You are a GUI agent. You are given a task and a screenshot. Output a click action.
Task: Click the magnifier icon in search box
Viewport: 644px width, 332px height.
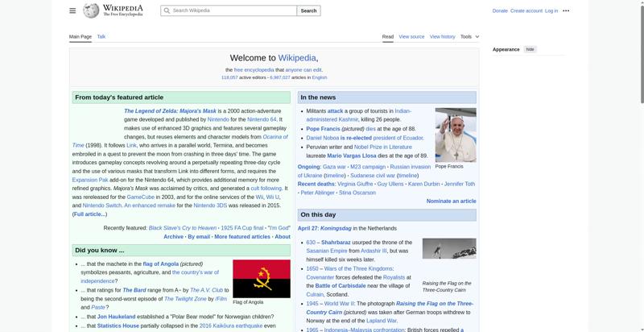click(x=167, y=10)
